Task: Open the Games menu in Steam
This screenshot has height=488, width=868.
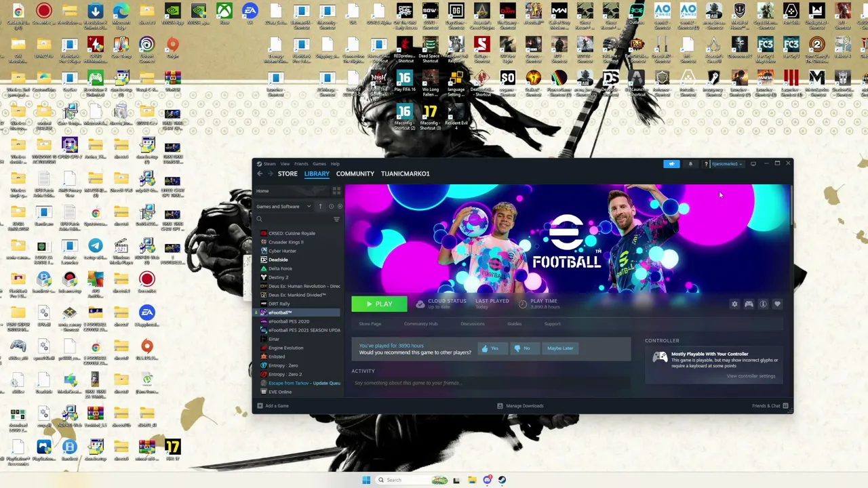Action: tap(319, 164)
